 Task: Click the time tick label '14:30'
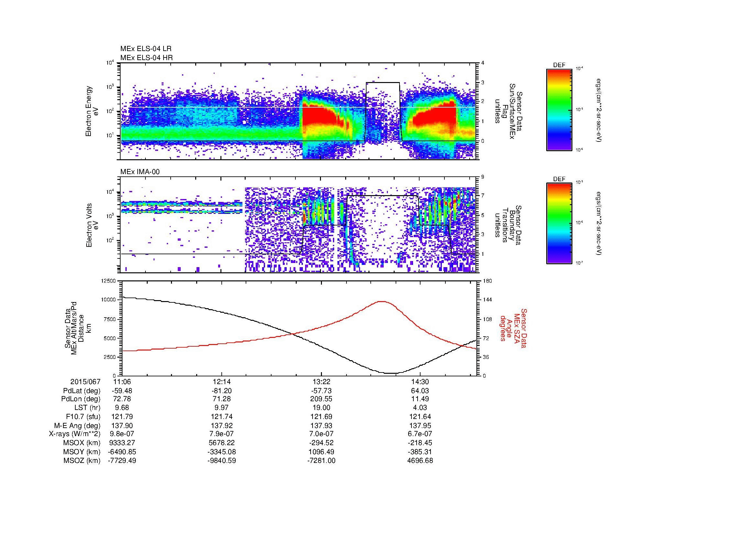tap(420, 382)
